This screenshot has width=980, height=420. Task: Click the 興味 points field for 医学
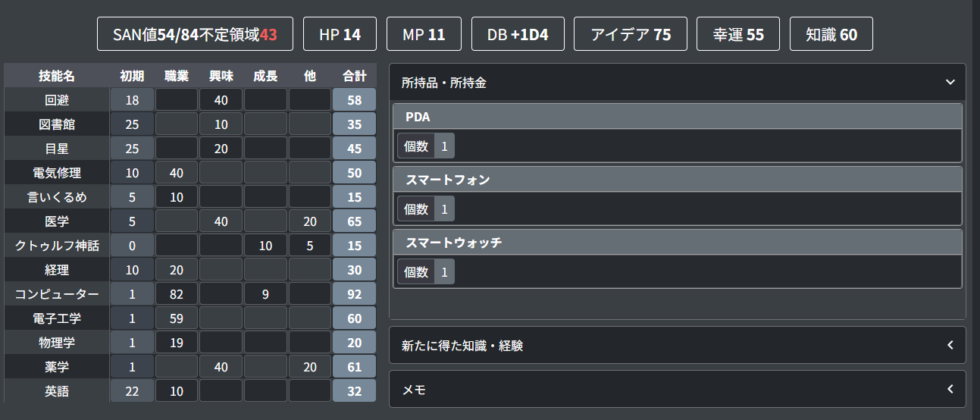pos(221,221)
